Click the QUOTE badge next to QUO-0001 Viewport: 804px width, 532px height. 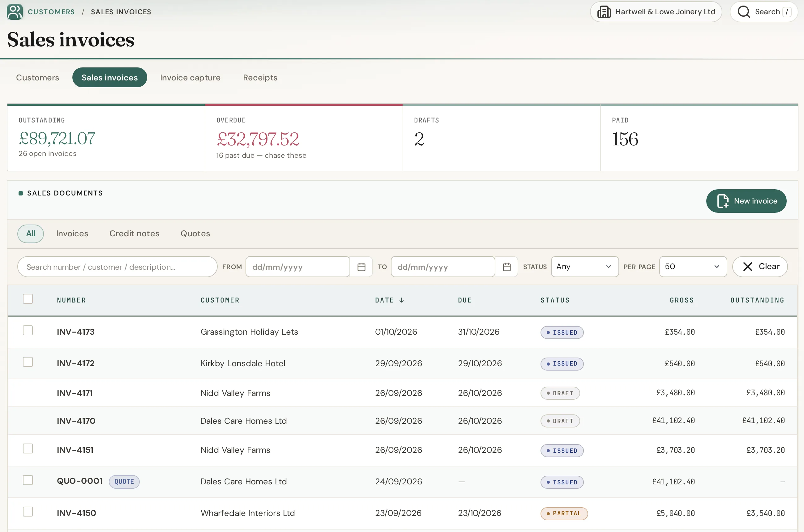coord(124,482)
